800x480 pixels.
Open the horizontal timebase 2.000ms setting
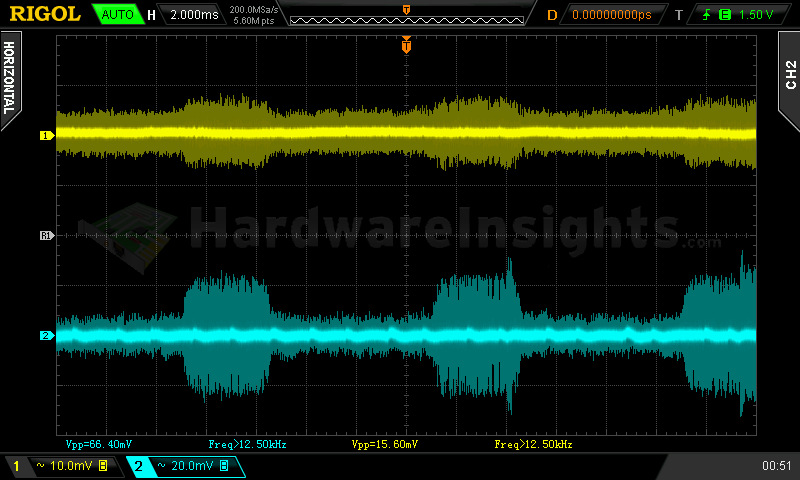click(194, 14)
